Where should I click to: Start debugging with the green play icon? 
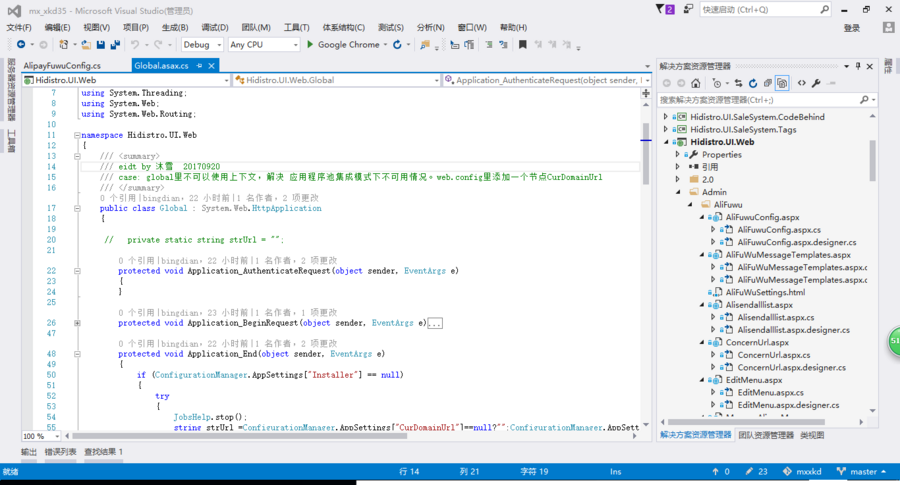click(x=310, y=44)
